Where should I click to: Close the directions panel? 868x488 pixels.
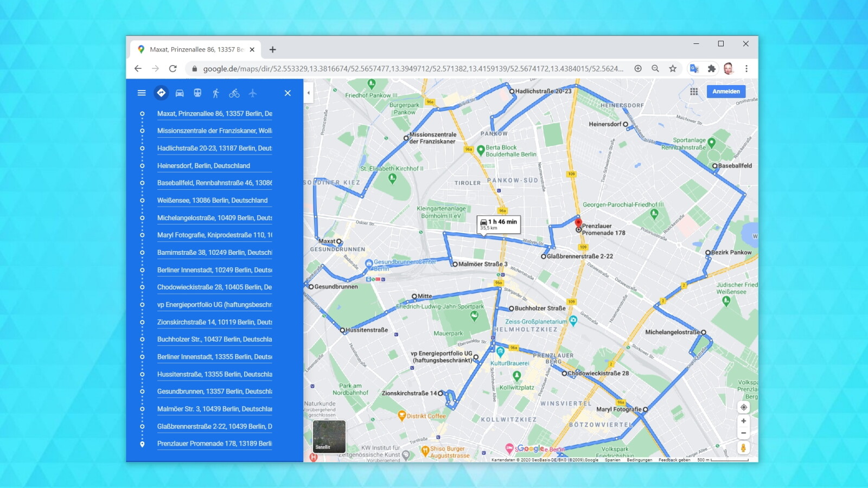click(x=288, y=93)
